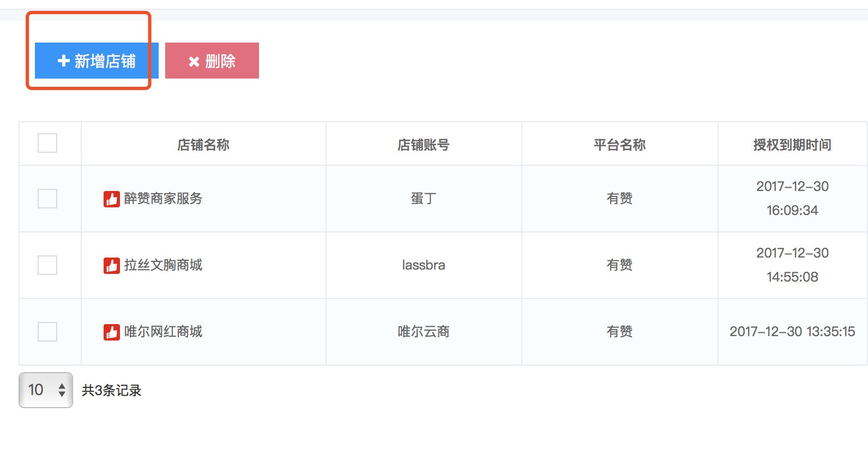Screen dimensions: 868x466
Task: Click the up-down arrows of the page size selector
Action: click(x=62, y=390)
